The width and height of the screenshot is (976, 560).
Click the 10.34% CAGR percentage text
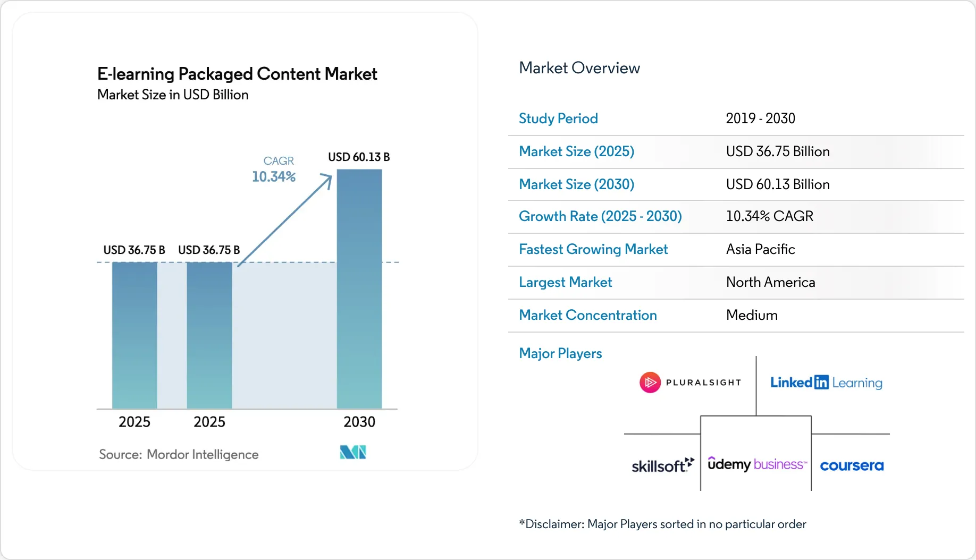pos(274,176)
